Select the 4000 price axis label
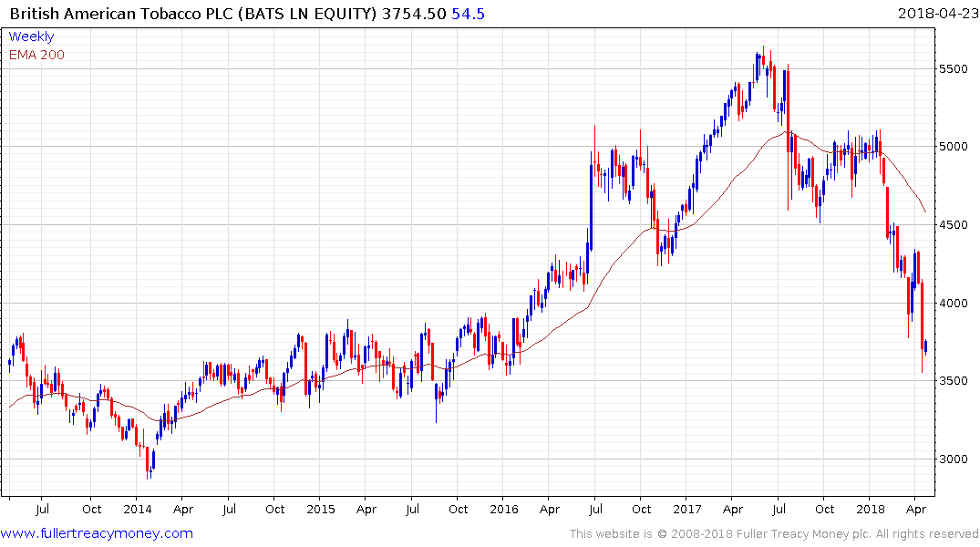This screenshot has height=547, width=980. (954, 304)
